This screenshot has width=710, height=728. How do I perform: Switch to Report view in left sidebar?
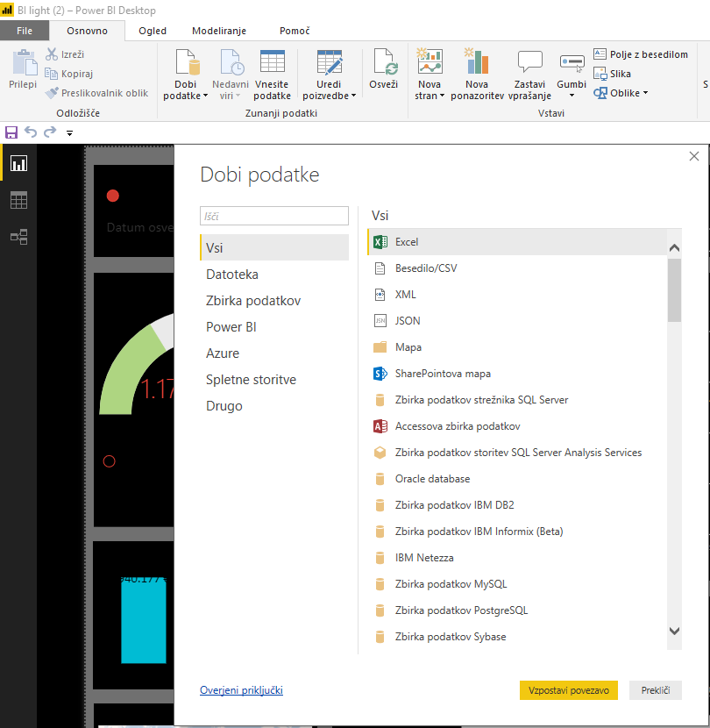[x=18, y=163]
